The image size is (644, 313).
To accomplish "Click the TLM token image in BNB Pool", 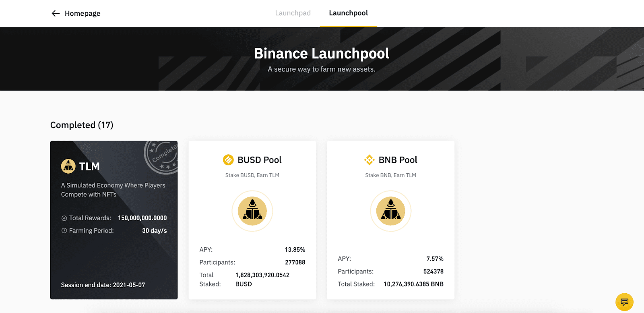I will [x=391, y=211].
